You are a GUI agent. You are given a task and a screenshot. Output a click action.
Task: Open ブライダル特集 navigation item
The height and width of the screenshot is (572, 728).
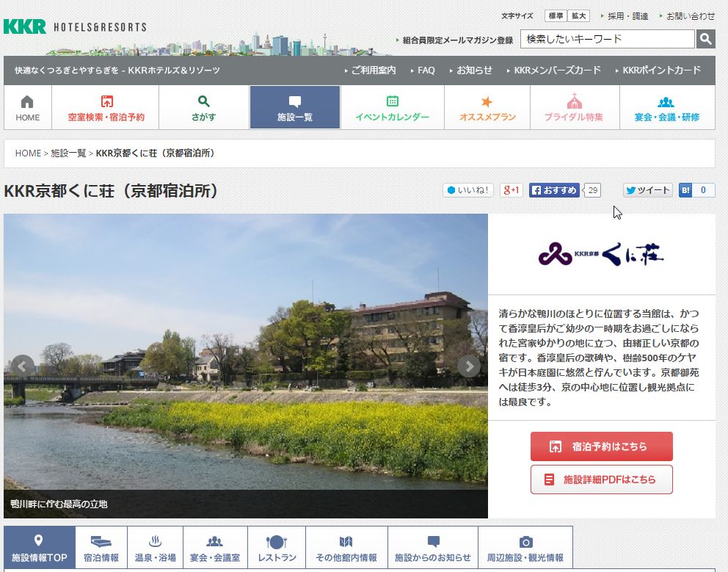[x=575, y=107]
